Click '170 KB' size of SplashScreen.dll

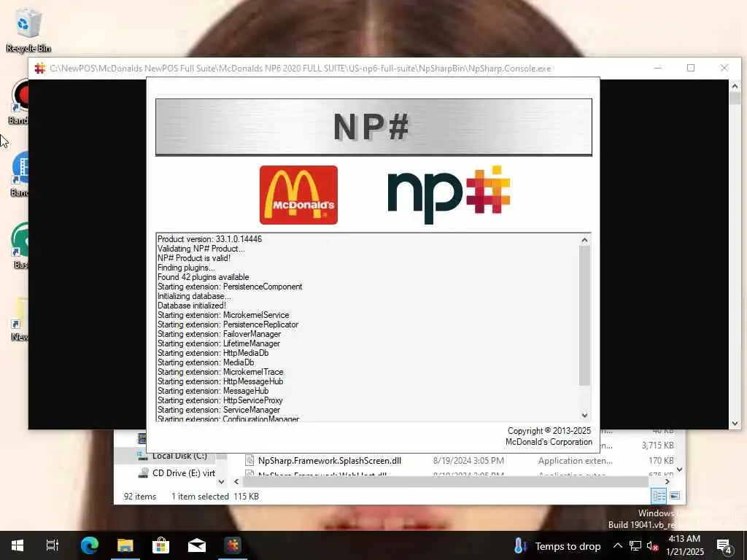tap(661, 461)
